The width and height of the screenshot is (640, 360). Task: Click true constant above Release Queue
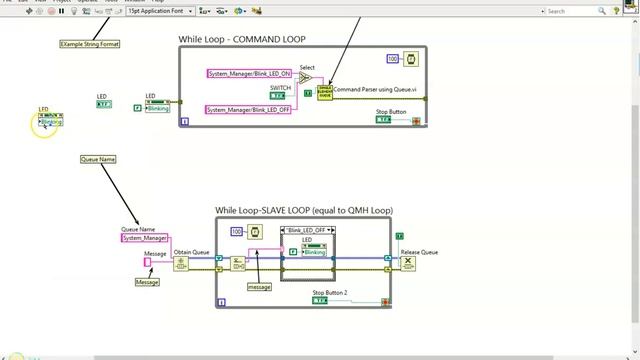[x=400, y=236]
